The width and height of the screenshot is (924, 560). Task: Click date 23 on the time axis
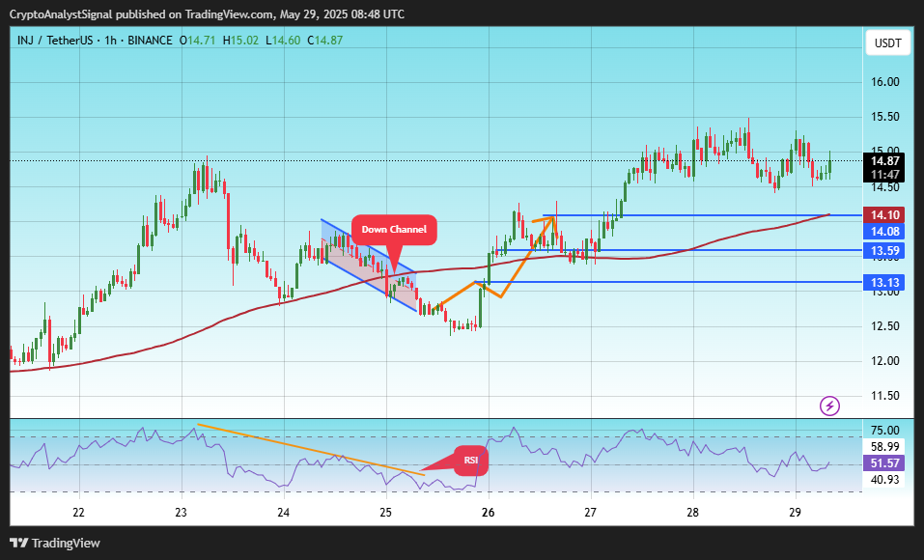point(181,513)
